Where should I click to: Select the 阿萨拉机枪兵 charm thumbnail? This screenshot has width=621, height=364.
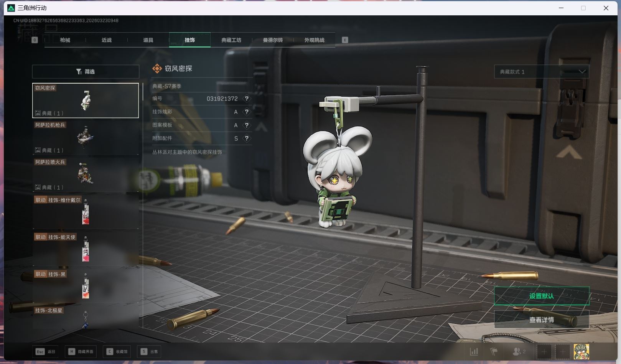pos(86,137)
